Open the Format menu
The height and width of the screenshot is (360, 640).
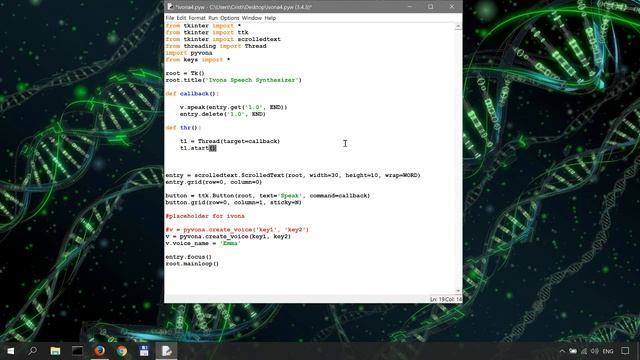point(197,18)
